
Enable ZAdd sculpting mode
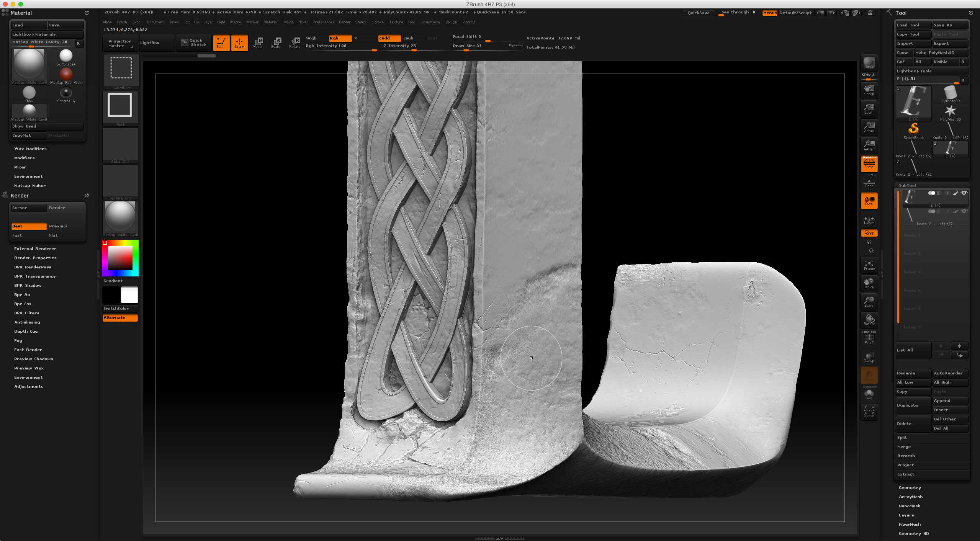pyautogui.click(x=387, y=37)
